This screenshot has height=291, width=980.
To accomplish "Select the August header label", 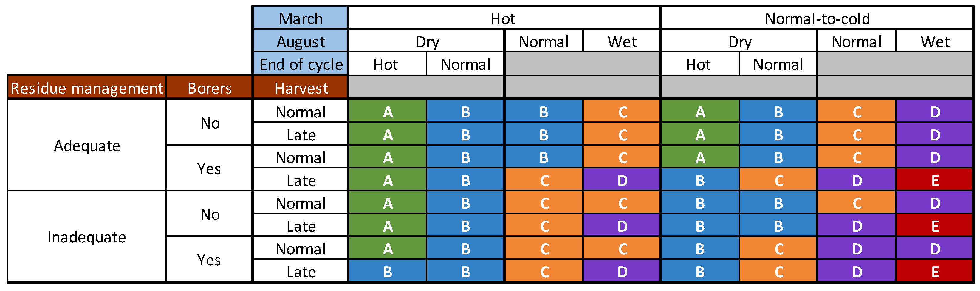I will [x=300, y=41].
